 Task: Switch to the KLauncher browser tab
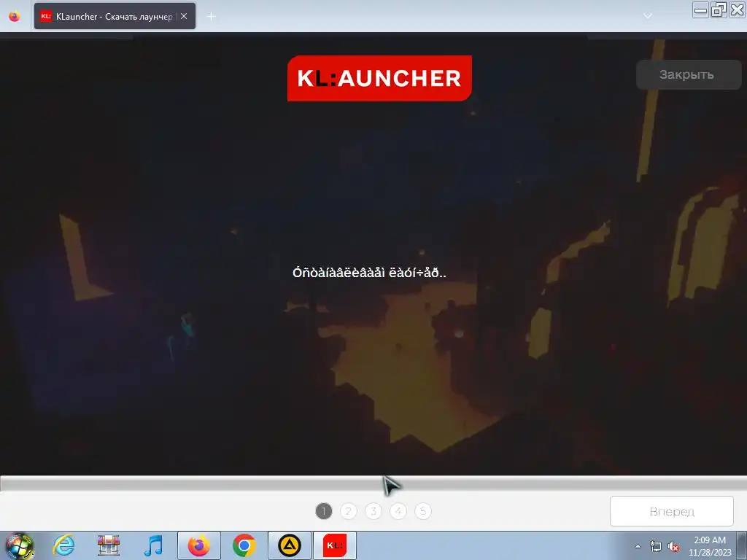click(x=115, y=16)
